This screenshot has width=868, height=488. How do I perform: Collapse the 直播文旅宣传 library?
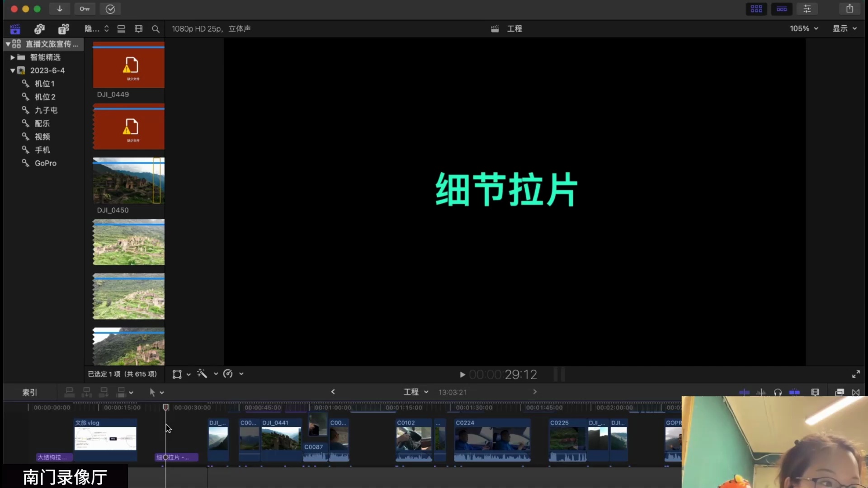click(8, 44)
